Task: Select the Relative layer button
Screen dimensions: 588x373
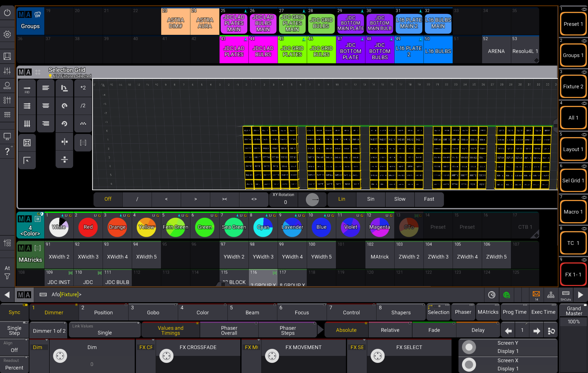Action: (390, 330)
